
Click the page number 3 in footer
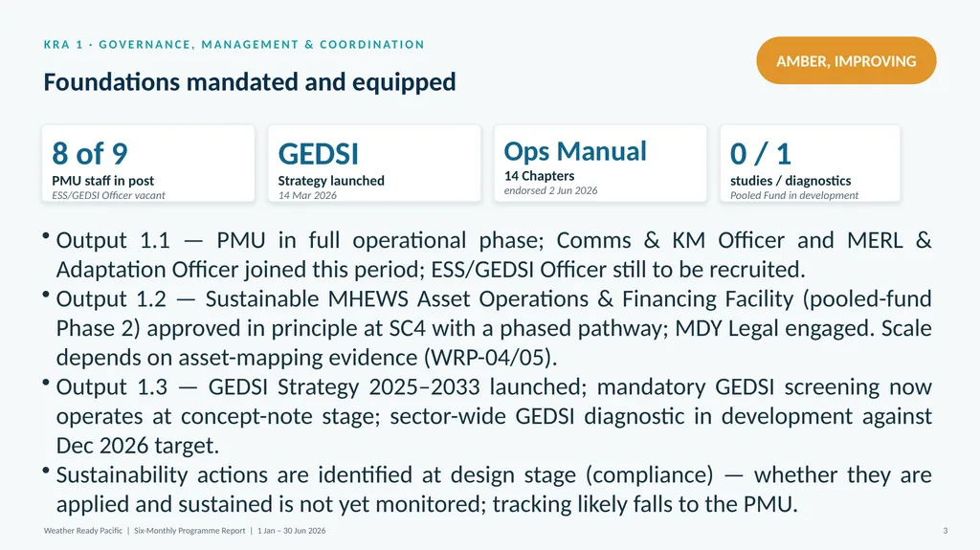pyautogui.click(x=945, y=531)
